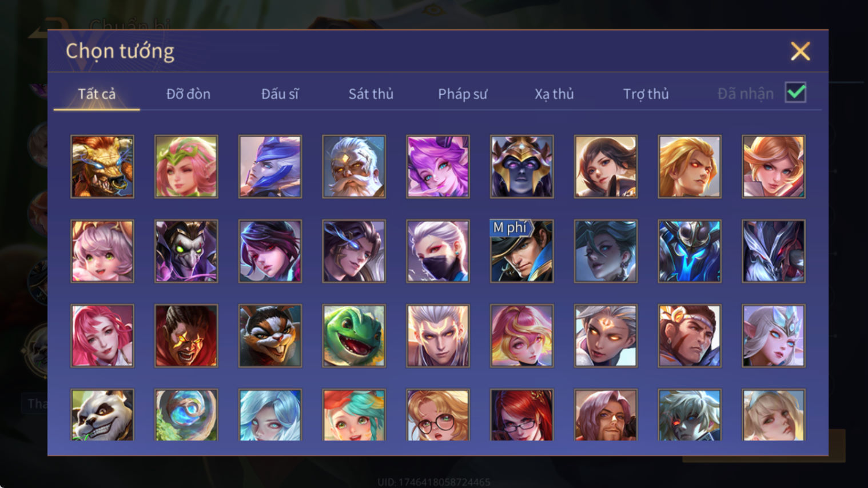Toggle the 'Đã nhận' checkbox
Screen dimensions: 868x488
click(x=795, y=93)
